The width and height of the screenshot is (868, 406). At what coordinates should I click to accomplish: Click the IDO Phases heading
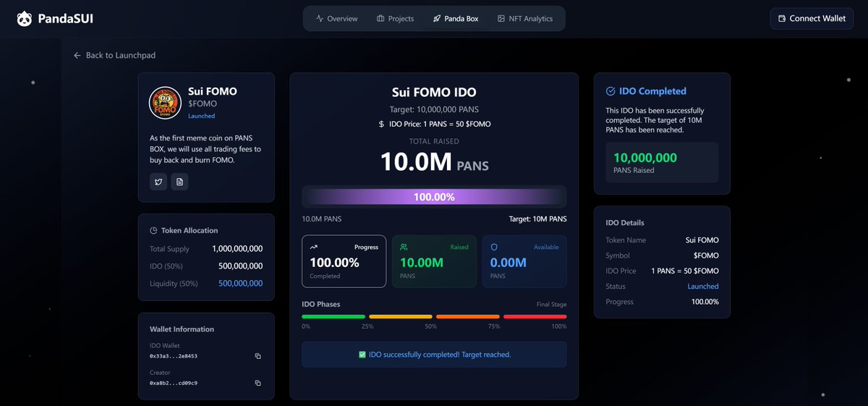320,304
